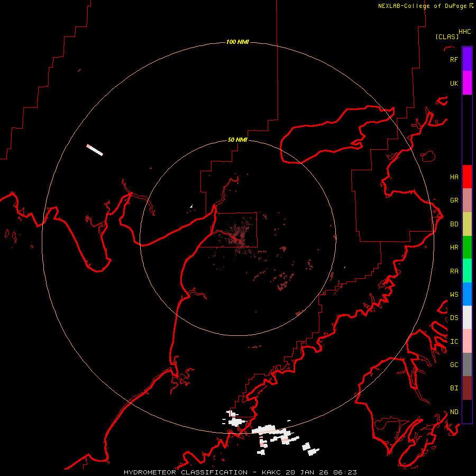The height and width of the screenshot is (476, 476).
Task: Click the 06:23 timestamp
Action: (345, 472)
